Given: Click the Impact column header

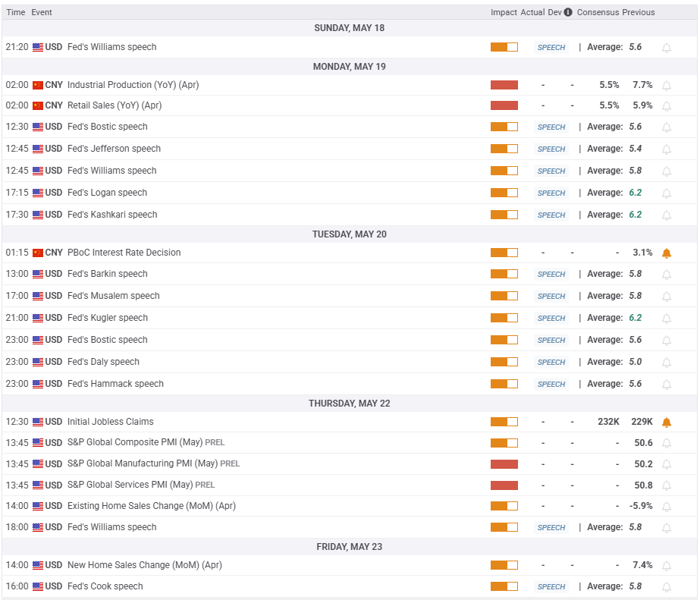Looking at the screenshot, I should click(x=504, y=12).
